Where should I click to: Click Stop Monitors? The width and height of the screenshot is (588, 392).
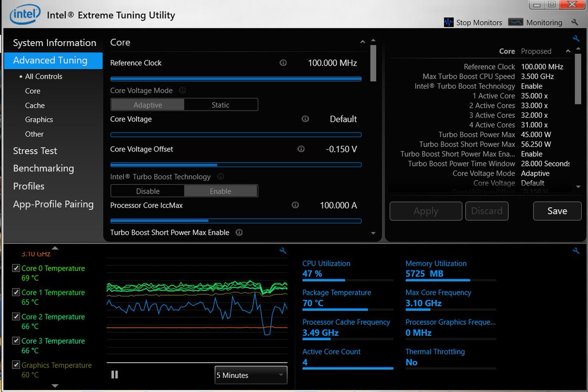(473, 23)
